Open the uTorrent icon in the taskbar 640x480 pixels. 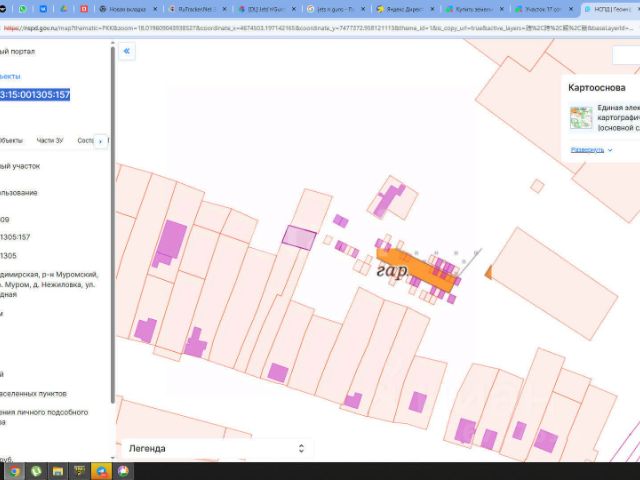pos(36,471)
